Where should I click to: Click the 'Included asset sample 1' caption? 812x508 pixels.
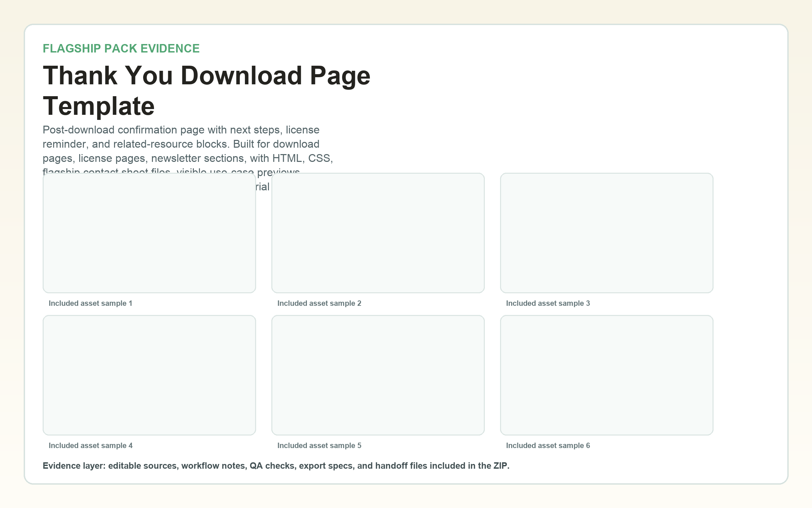90,303
